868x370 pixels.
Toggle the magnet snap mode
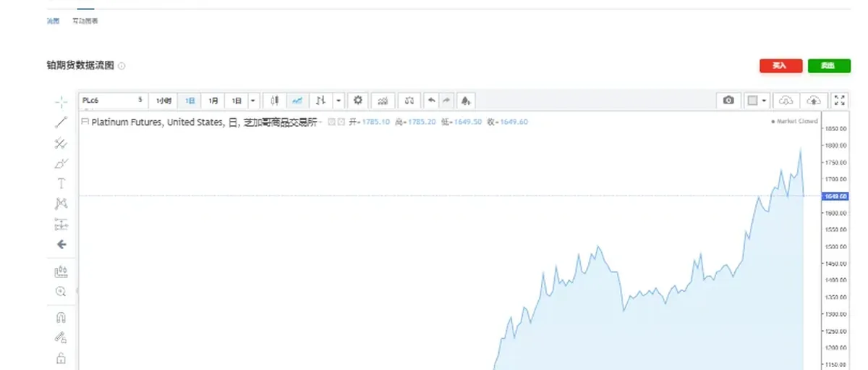61,317
